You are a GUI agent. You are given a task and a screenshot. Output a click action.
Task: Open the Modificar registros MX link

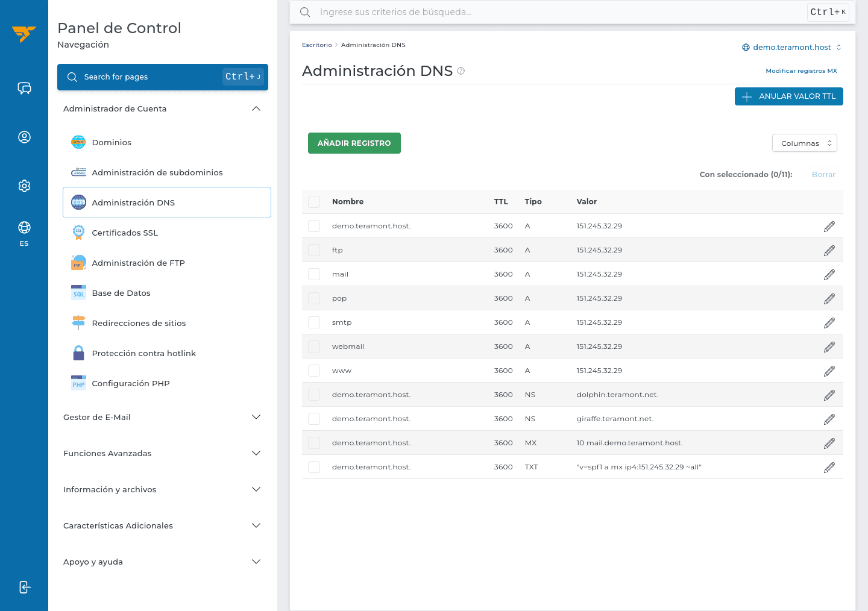coord(801,71)
